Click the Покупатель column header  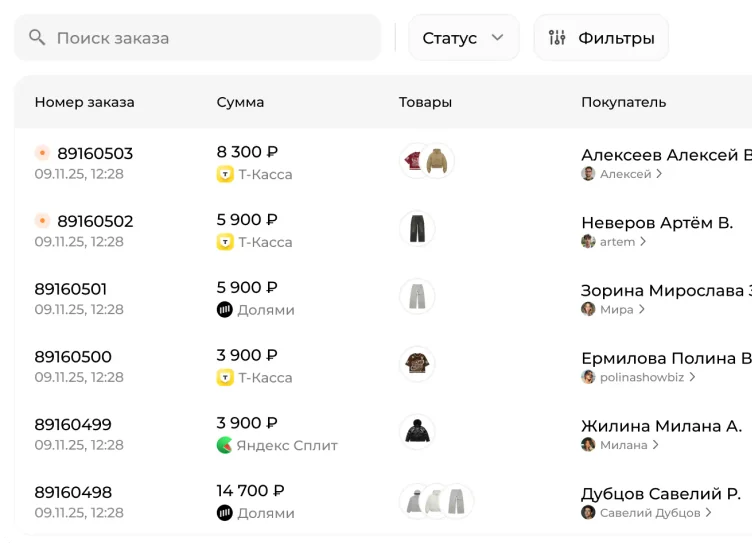[623, 102]
